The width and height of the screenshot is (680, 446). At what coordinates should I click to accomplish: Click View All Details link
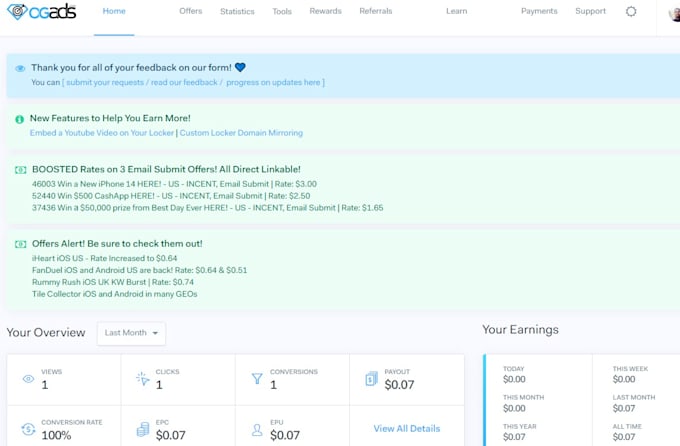pos(406,429)
